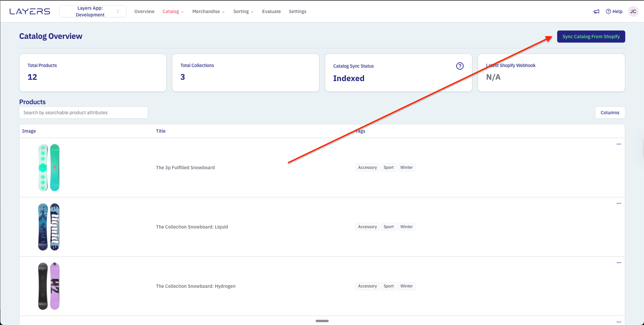Viewport: 644px width, 325px height.
Task: Click the Total Products card
Action: pyautogui.click(x=93, y=73)
